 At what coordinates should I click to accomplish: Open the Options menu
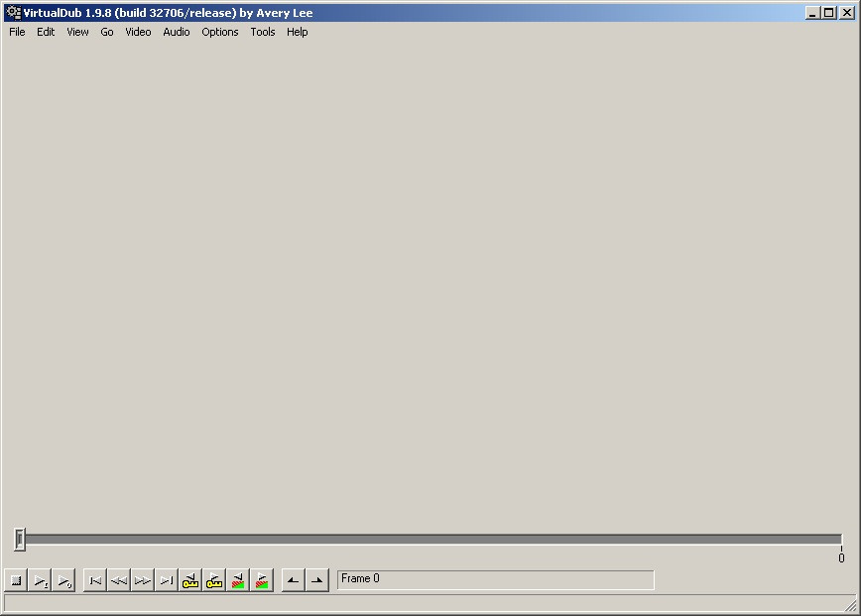(x=219, y=32)
